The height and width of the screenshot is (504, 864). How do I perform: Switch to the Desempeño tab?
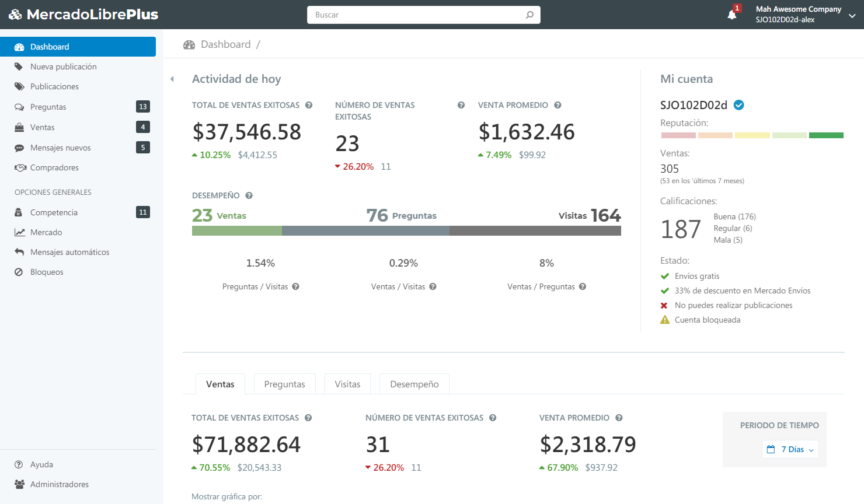[x=414, y=384]
